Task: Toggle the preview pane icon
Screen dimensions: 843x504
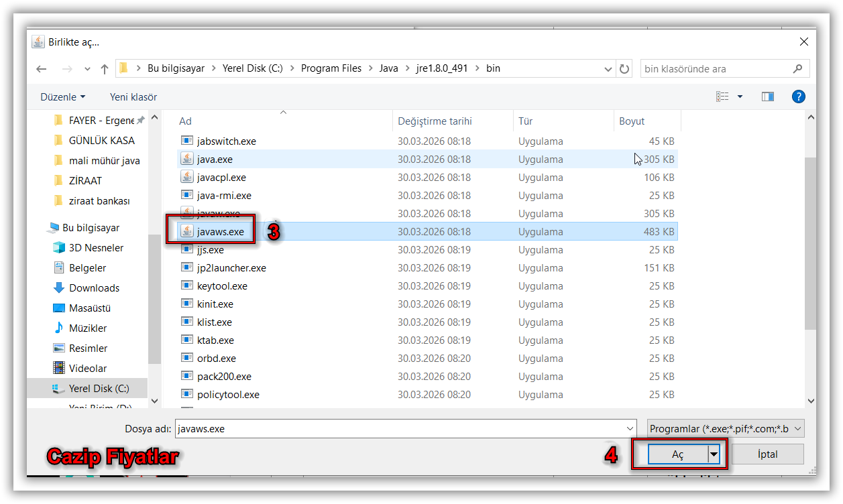Action: (768, 97)
